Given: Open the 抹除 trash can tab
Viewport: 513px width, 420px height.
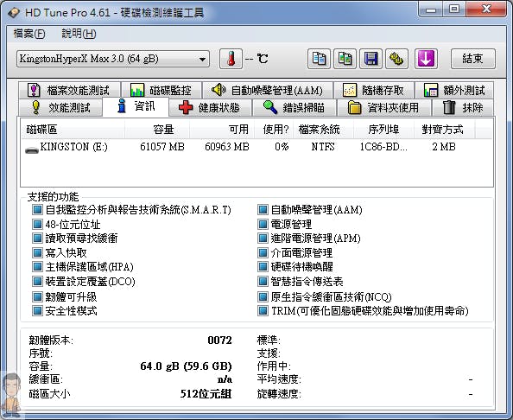Looking at the screenshot, I should point(462,107).
